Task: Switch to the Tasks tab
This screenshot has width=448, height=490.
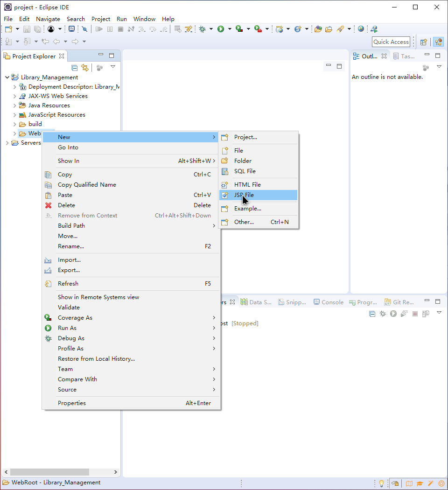Action: pos(404,56)
